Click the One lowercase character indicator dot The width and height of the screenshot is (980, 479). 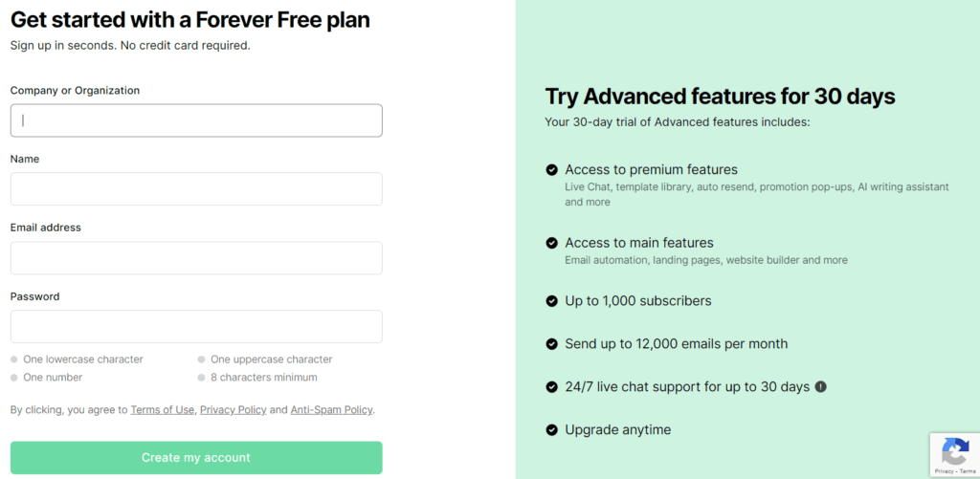click(x=14, y=360)
